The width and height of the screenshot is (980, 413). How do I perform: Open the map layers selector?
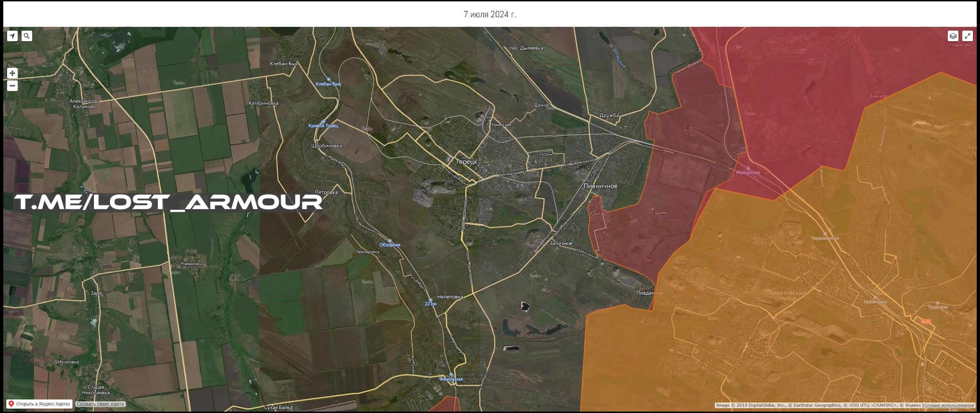point(953,36)
